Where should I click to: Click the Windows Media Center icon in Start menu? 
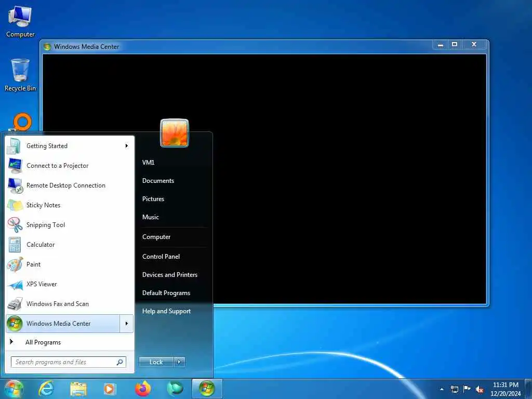pos(15,323)
